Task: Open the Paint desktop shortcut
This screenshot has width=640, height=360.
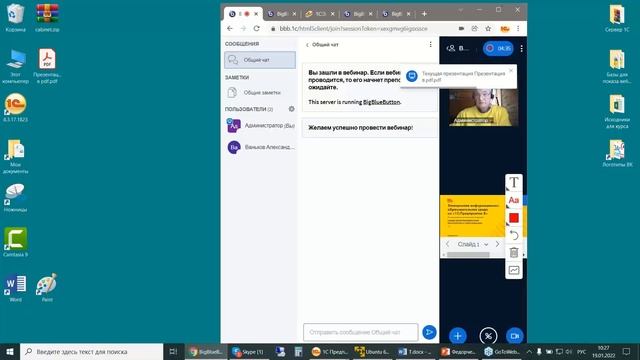Action: [47, 287]
